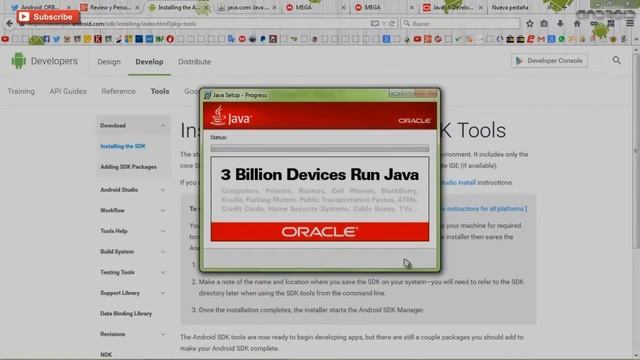The height and width of the screenshot is (360, 640).
Task: Expand the Build System sidebar section
Action: tap(163, 252)
